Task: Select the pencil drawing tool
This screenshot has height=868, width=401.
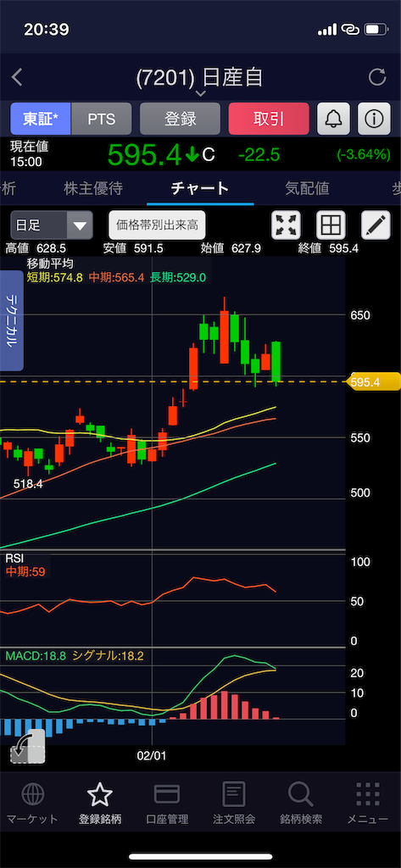Action: pyautogui.click(x=376, y=225)
